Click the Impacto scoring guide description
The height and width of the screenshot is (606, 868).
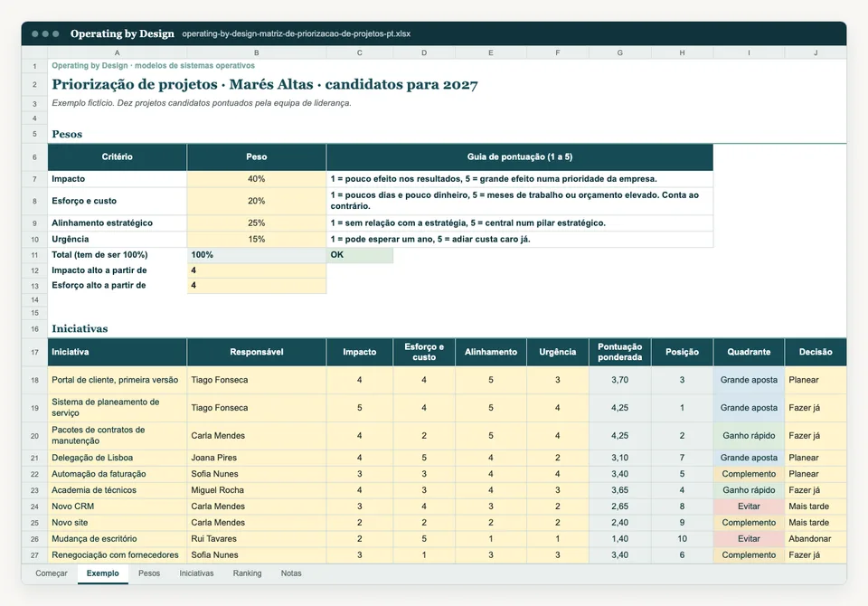(x=520, y=179)
